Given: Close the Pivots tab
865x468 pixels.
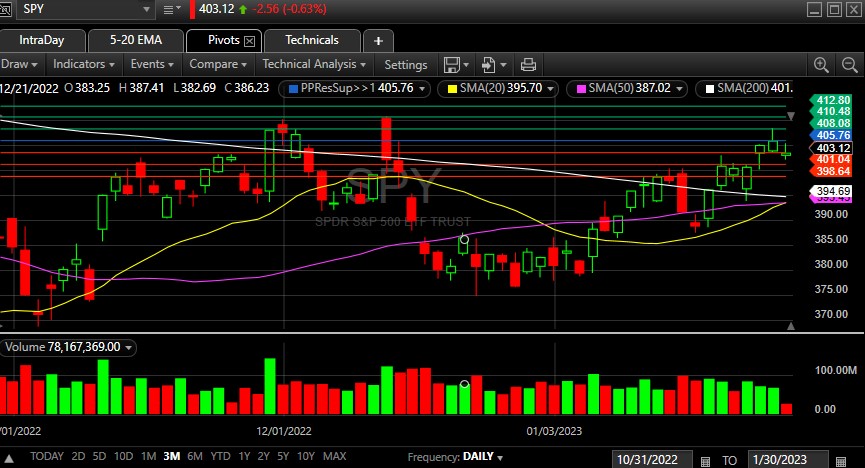Looking at the screenshot, I should (x=249, y=41).
